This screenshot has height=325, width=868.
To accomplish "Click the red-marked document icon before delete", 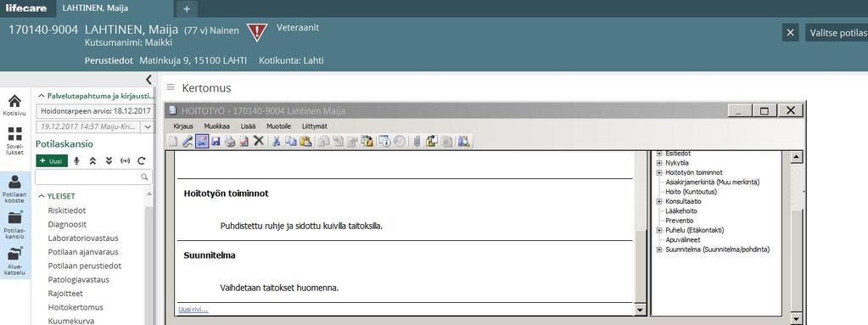I will (x=244, y=141).
